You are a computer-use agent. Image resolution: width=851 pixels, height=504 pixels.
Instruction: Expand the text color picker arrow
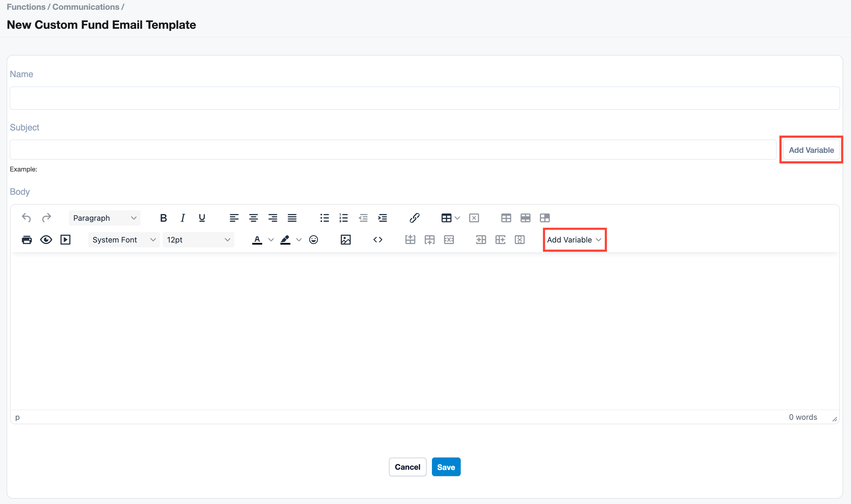click(271, 240)
